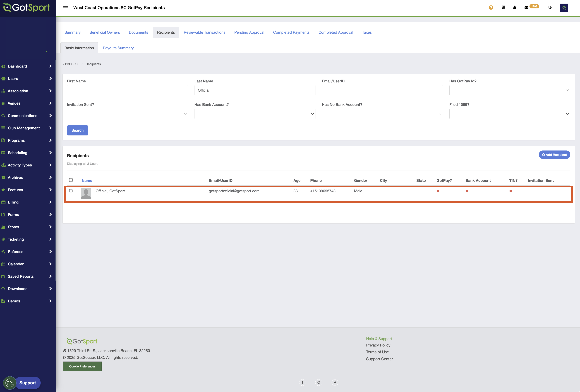Click the gotsportofficial@gotsport.com email cell

click(234, 191)
